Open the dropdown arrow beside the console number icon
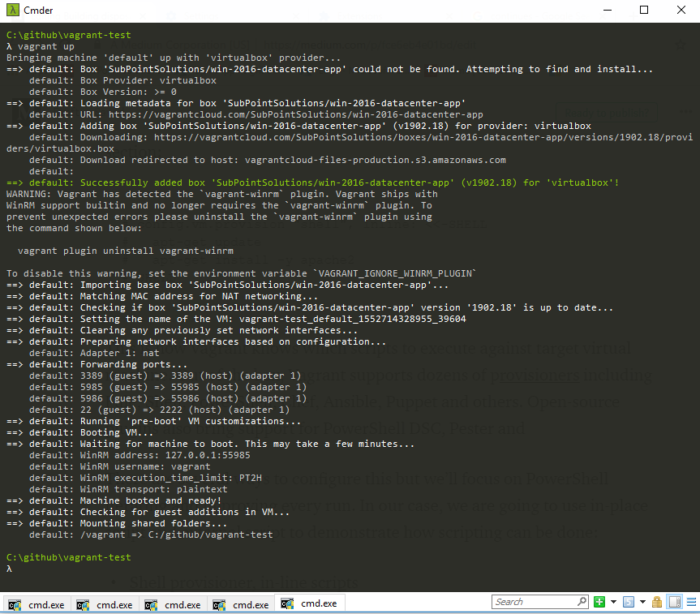Image resolution: width=700 pixels, height=614 pixels. click(x=642, y=602)
